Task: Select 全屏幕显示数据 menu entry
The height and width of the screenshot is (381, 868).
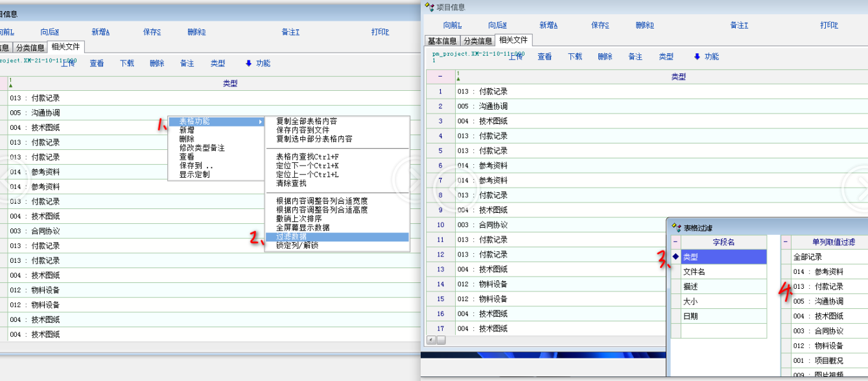Action: tap(302, 228)
